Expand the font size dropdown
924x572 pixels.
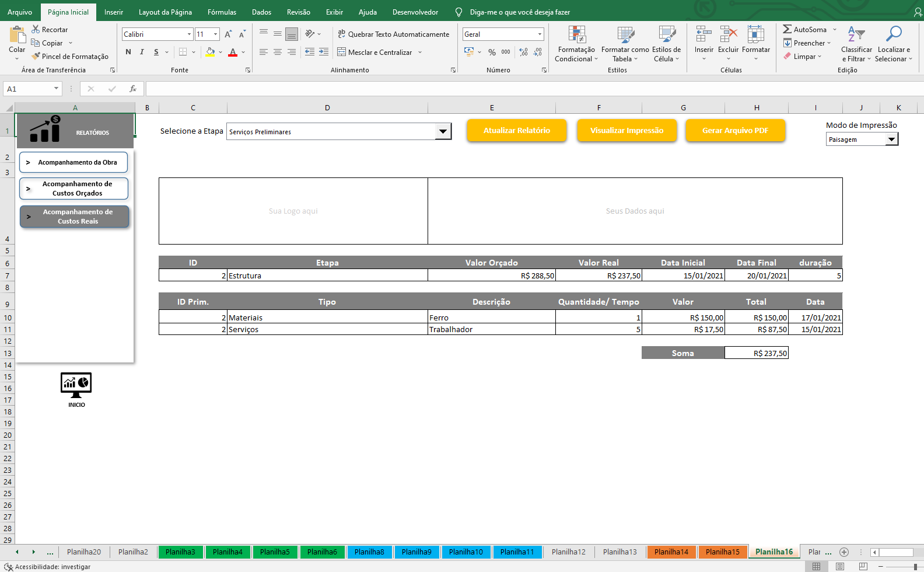215,34
